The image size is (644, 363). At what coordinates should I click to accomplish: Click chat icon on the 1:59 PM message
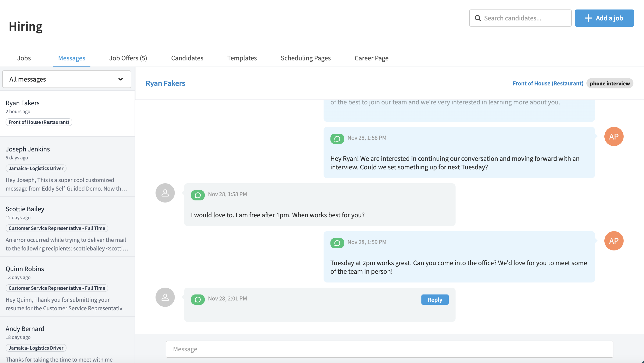tap(337, 243)
